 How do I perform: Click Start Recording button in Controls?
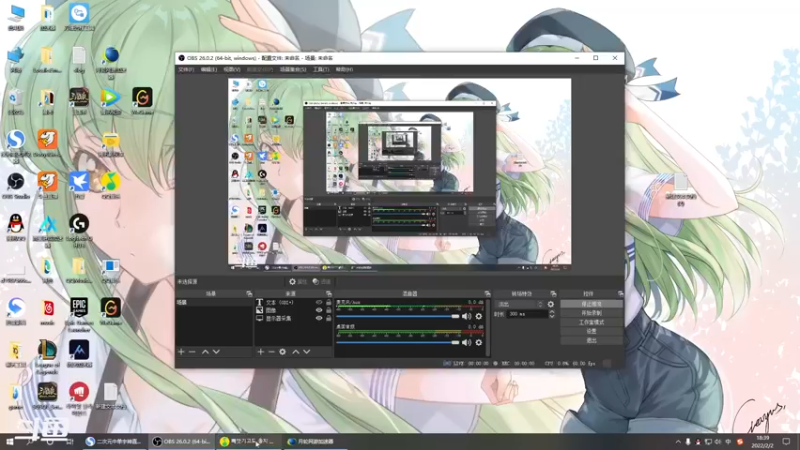591,313
